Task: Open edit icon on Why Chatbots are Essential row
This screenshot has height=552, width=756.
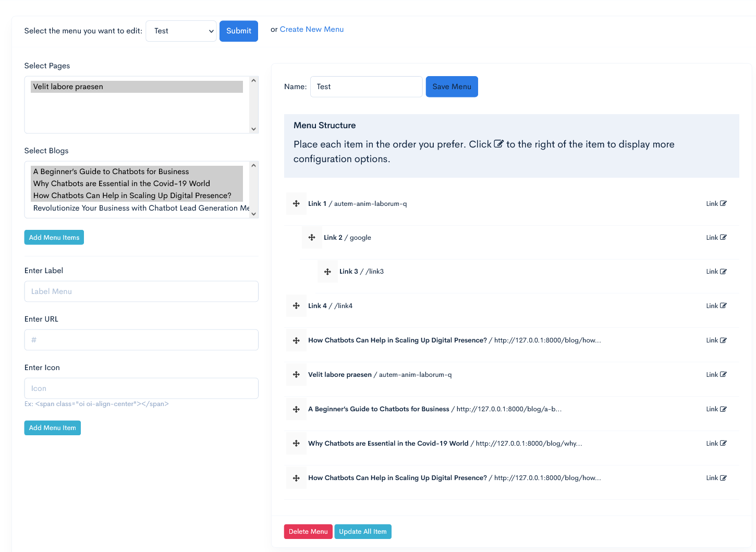Action: [723, 443]
